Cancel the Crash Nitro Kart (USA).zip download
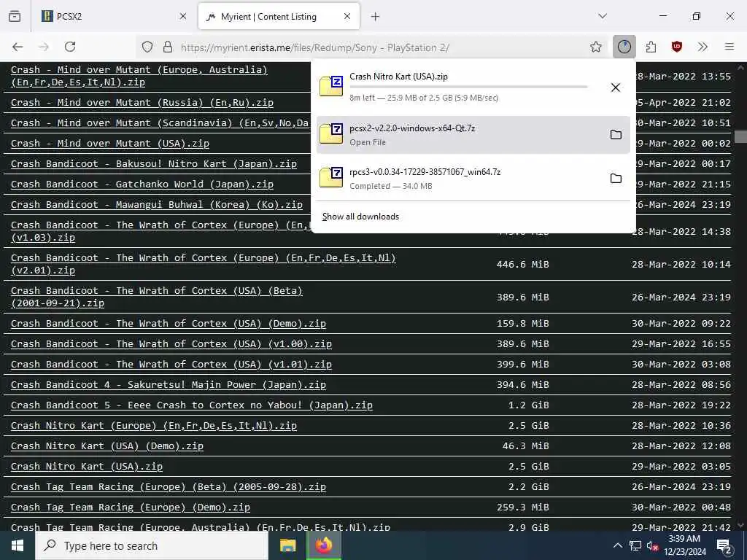Image resolution: width=747 pixels, height=560 pixels. click(x=616, y=87)
